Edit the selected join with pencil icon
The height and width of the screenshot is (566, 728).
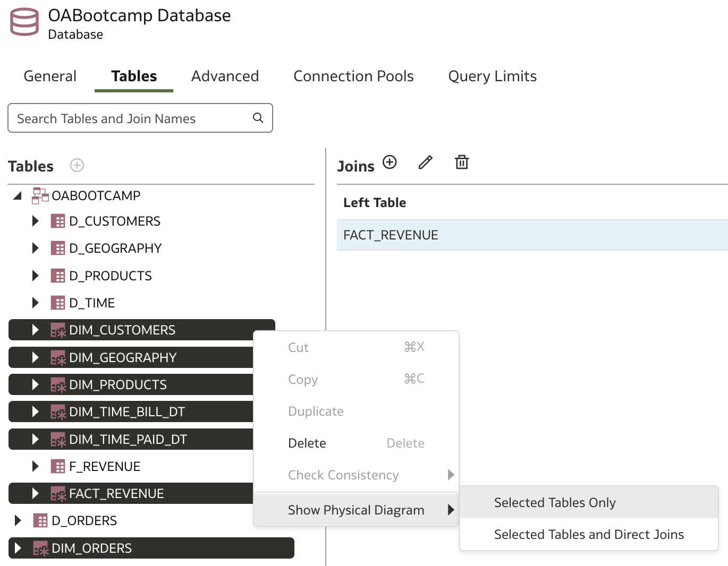coord(426,162)
